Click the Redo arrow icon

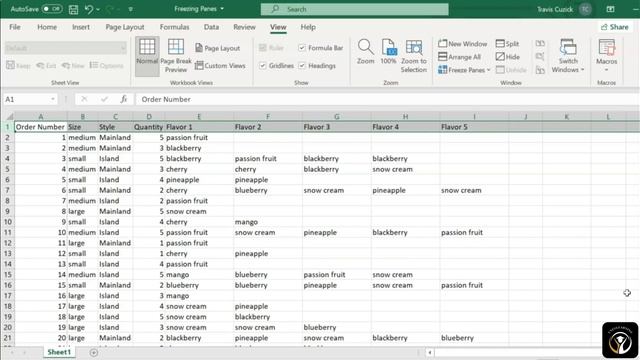pos(110,9)
